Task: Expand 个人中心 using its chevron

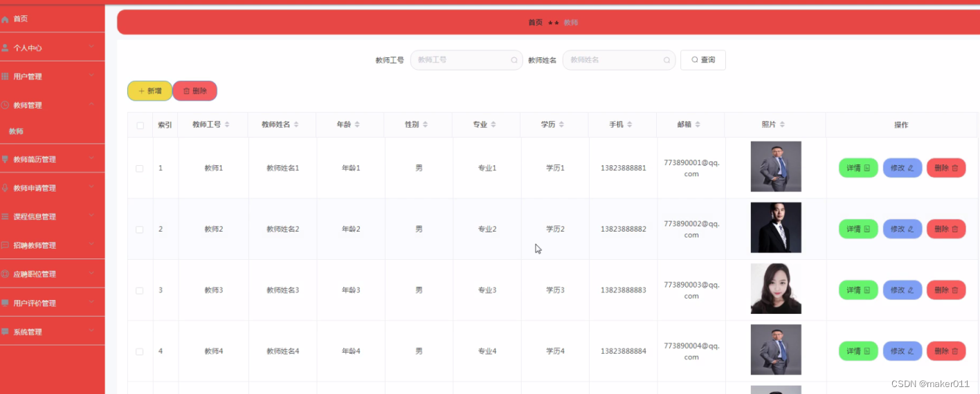Action: [x=91, y=47]
